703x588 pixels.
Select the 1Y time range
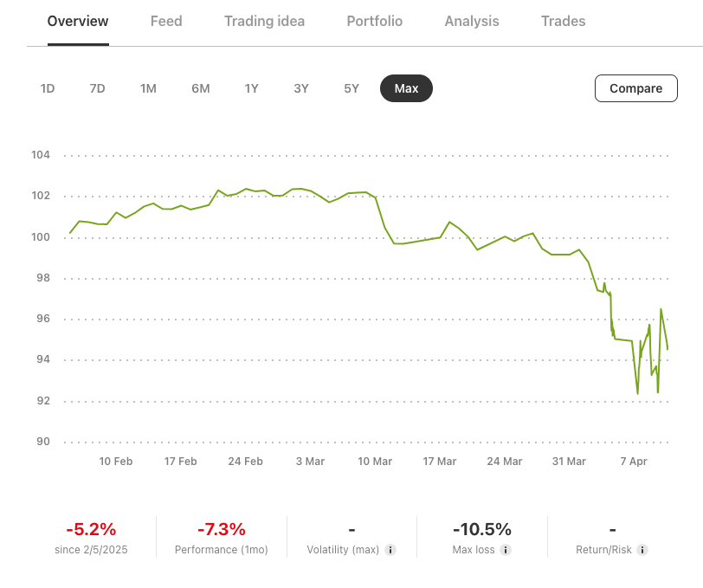click(251, 88)
